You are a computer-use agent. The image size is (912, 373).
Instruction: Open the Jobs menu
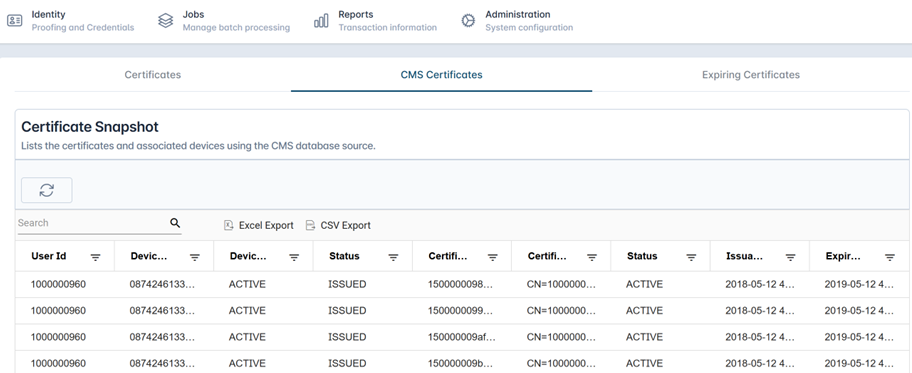point(224,21)
